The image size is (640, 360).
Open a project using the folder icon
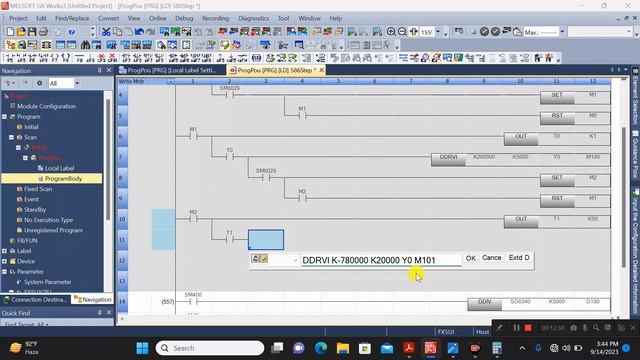[21, 31]
